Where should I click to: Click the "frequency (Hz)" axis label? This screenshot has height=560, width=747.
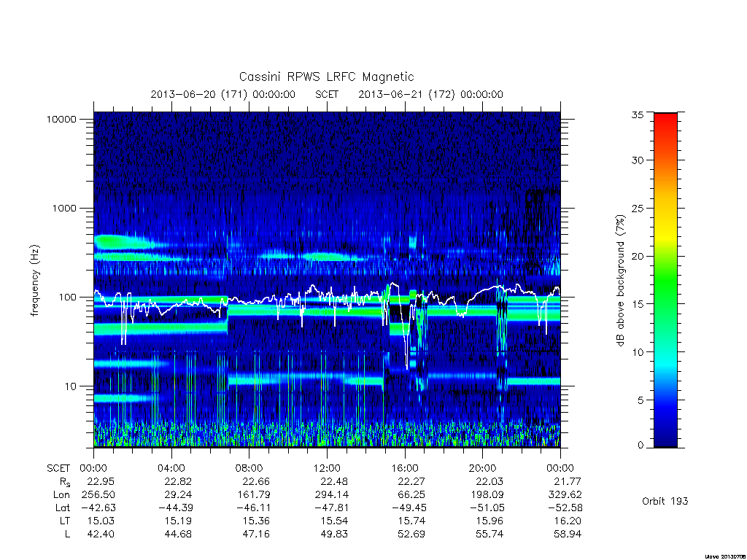(35, 281)
